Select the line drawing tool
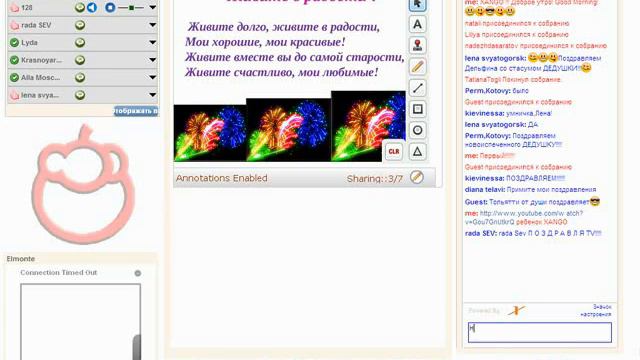Viewport: 640px width, 360px height. tap(417, 88)
